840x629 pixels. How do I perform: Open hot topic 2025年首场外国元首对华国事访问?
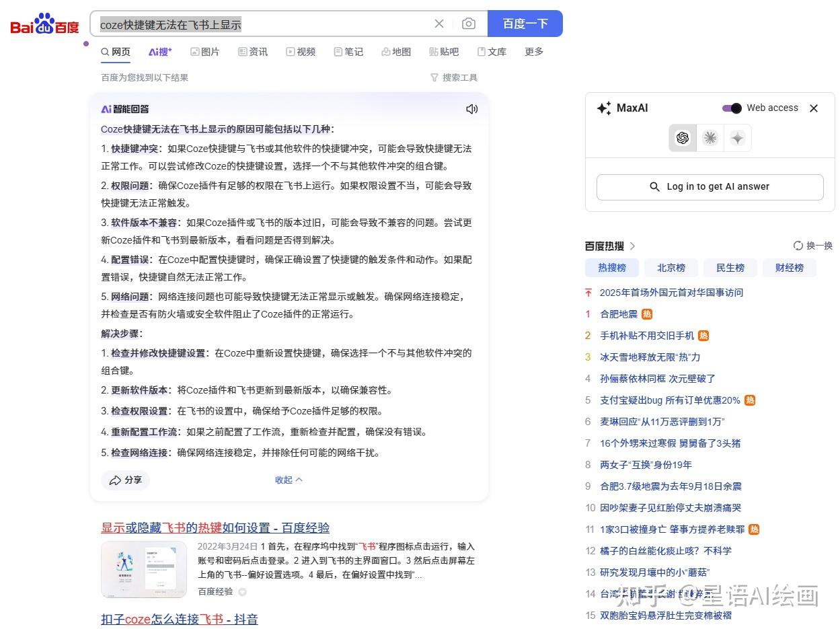pyautogui.click(x=671, y=293)
